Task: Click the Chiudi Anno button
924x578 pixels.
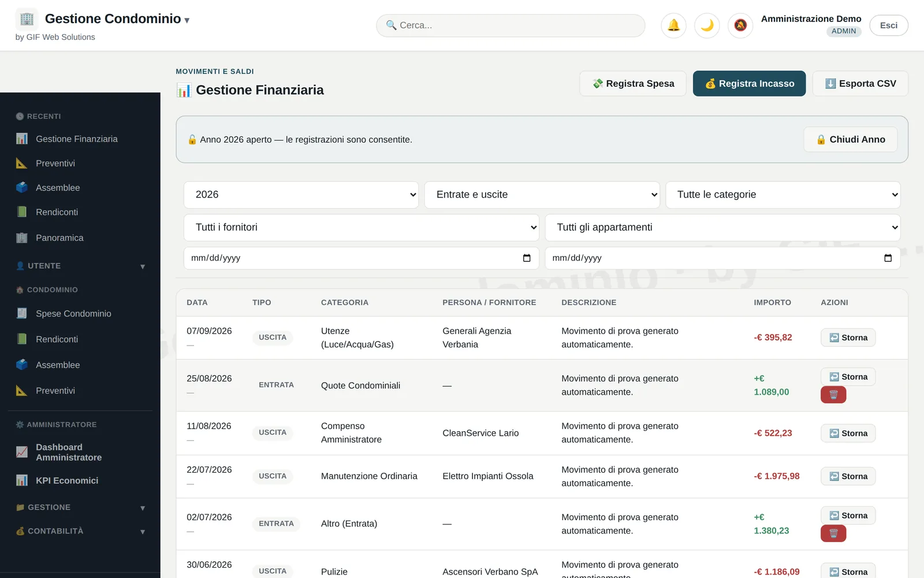Action: pyautogui.click(x=850, y=139)
